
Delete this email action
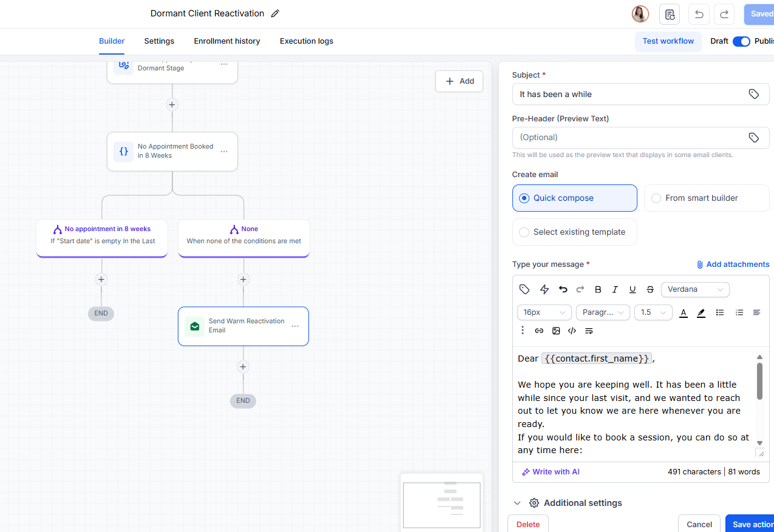[528, 524]
